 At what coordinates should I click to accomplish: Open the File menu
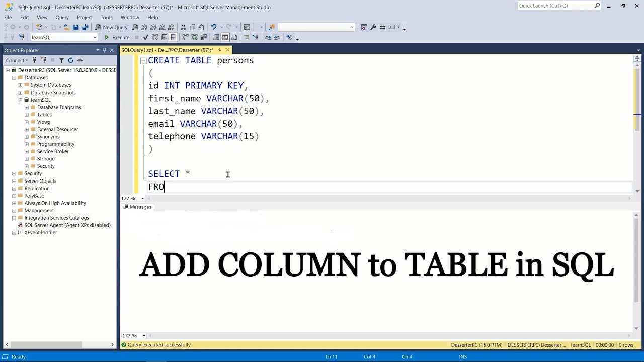coord(8,17)
